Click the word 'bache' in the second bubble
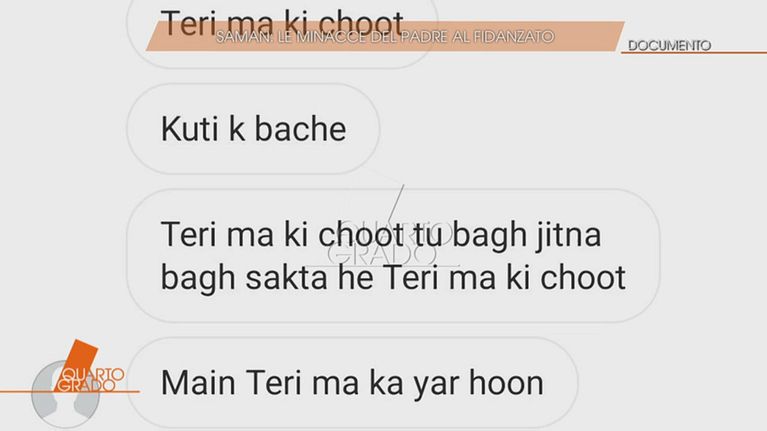The height and width of the screenshot is (431, 767). (300, 129)
